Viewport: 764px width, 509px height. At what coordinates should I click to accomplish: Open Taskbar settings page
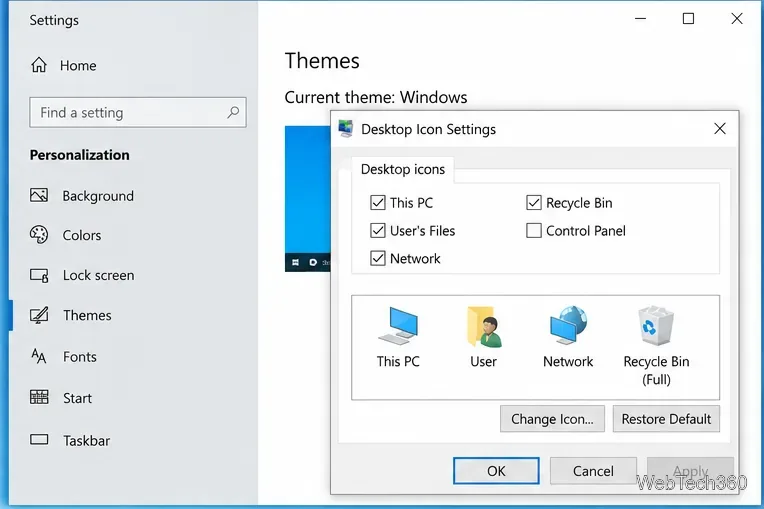pyautogui.click(x=87, y=440)
